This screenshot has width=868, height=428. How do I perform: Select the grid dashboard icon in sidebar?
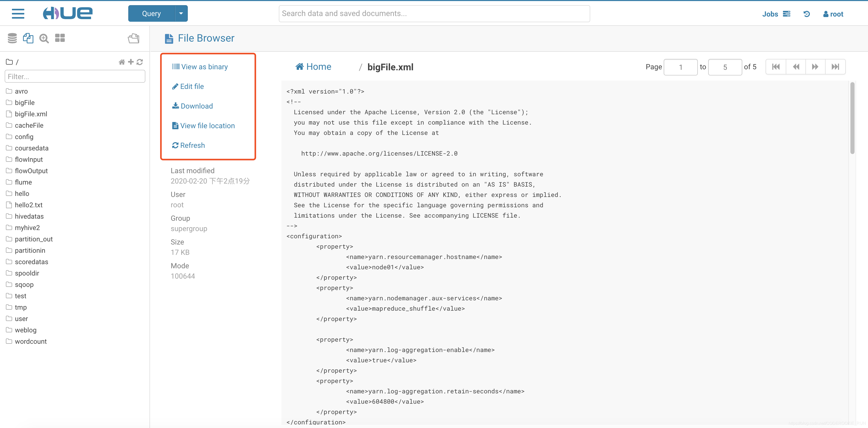[x=60, y=38]
